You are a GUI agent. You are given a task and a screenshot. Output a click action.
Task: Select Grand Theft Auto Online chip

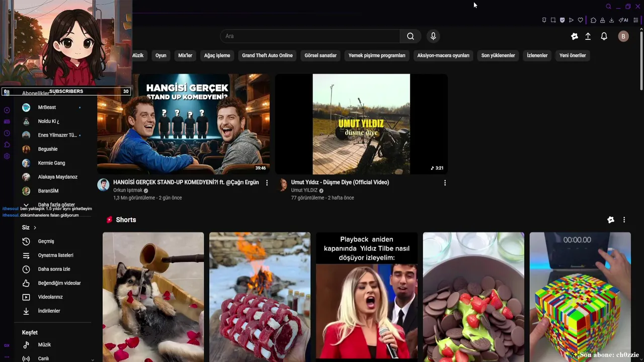pos(267,55)
